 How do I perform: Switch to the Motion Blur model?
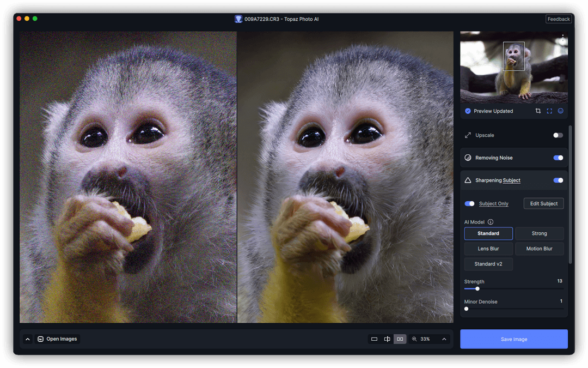(x=540, y=249)
